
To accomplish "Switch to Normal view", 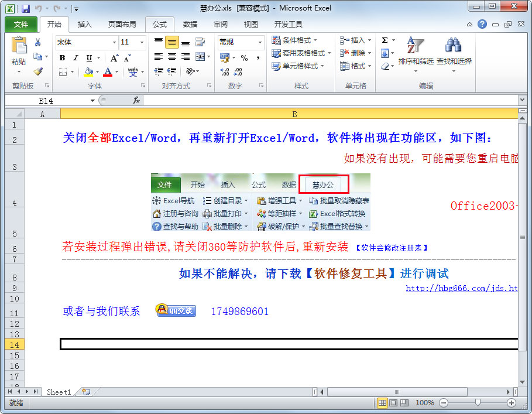I will pos(382,403).
